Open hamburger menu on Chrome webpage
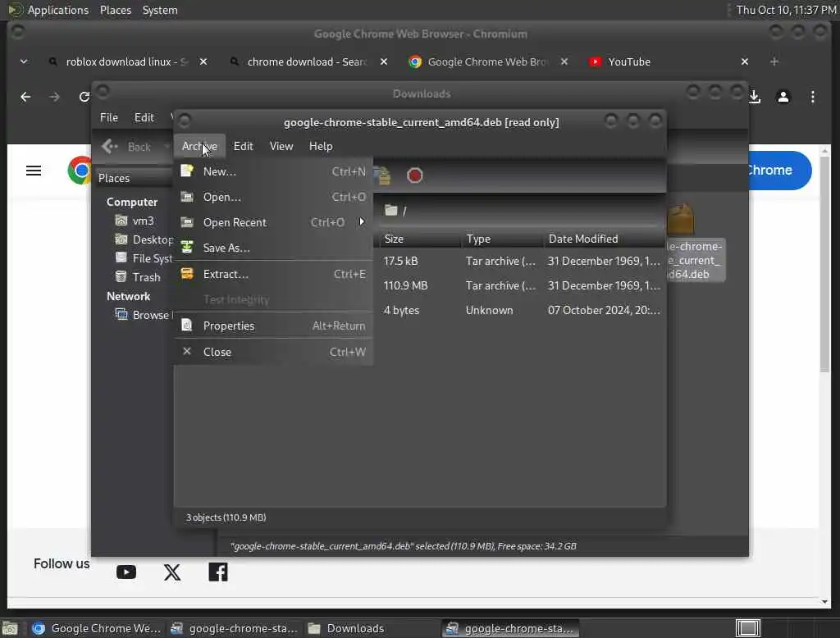The width and height of the screenshot is (840, 638). pos(33,171)
